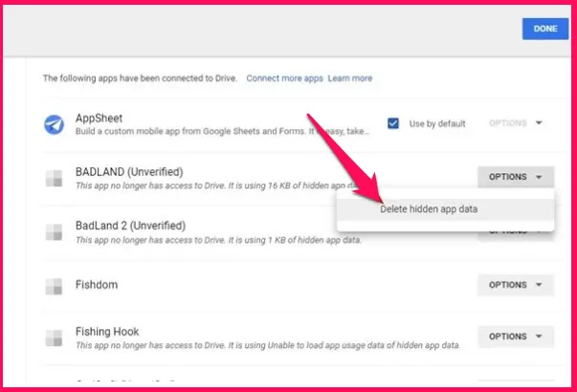Click text 'using 16 KB of hidden'
Screen dimensions: 577x392
285,185
